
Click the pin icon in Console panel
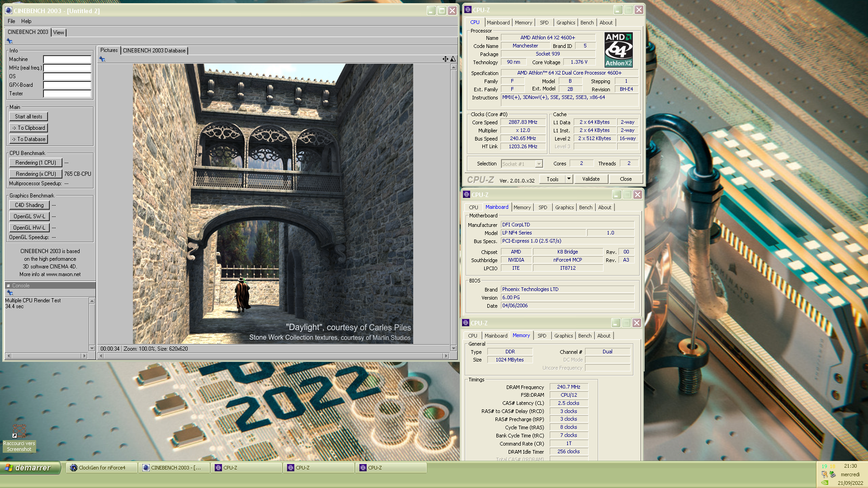click(10, 293)
